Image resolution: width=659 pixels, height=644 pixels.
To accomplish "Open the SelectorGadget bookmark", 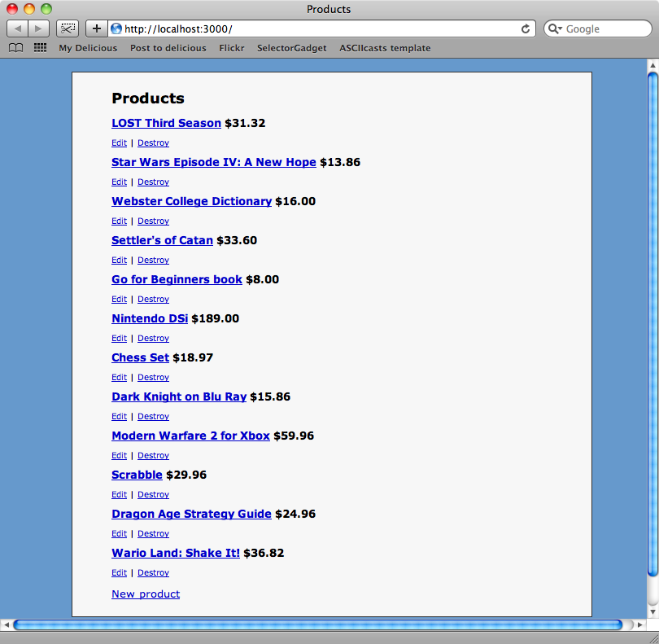I will pyautogui.click(x=292, y=48).
